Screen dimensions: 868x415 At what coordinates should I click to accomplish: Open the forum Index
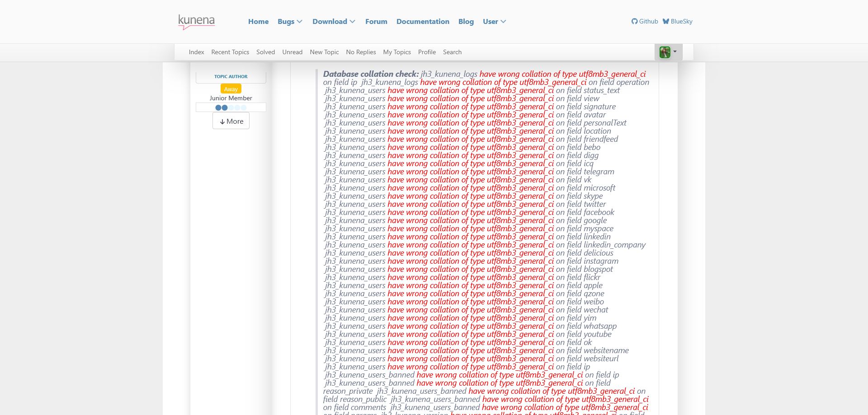point(196,52)
